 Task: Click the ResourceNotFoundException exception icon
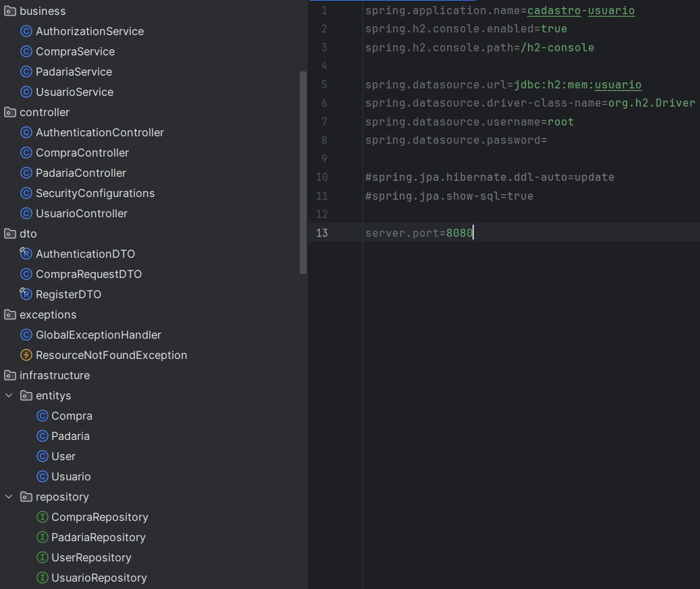click(26, 355)
